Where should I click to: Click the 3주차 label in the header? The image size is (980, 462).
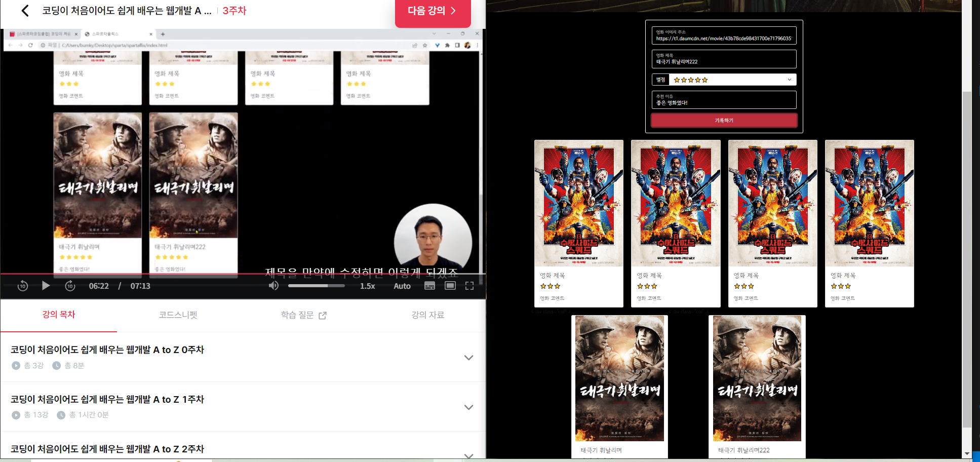(x=234, y=11)
